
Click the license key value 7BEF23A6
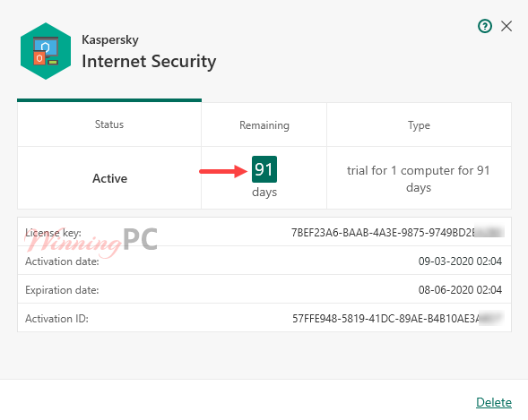[x=398, y=232]
